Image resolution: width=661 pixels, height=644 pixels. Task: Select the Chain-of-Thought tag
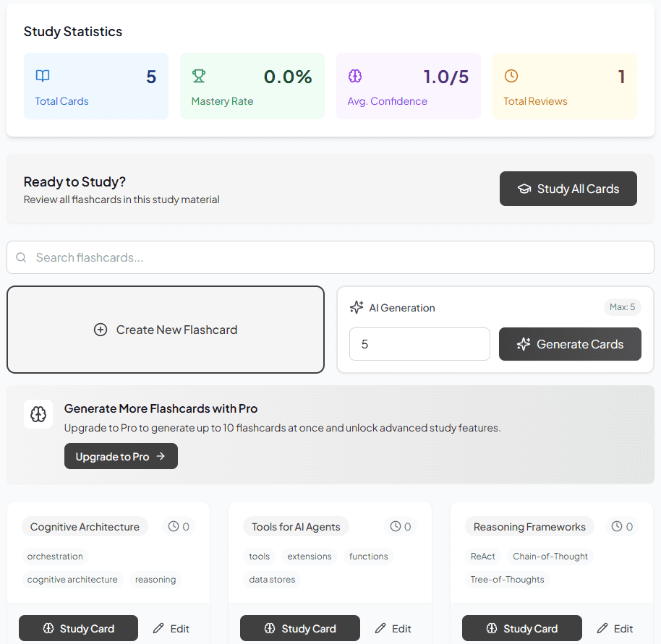pos(550,557)
